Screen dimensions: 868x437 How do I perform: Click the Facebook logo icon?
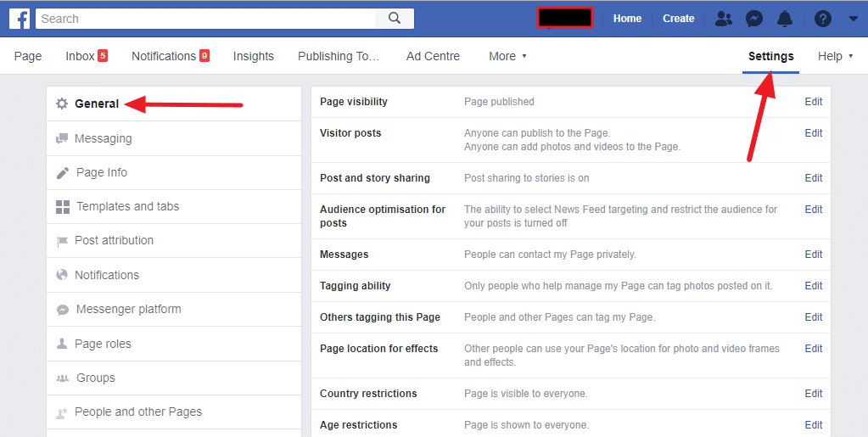pos(20,19)
